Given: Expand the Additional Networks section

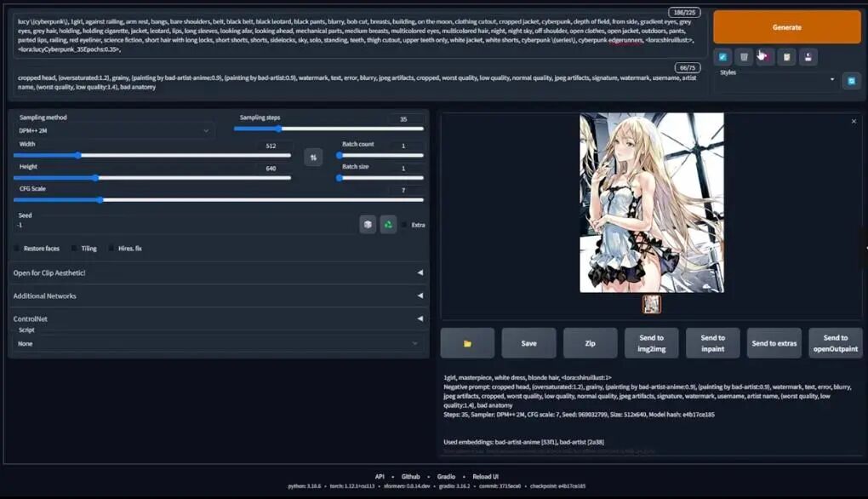Looking at the screenshot, I should click(x=218, y=295).
